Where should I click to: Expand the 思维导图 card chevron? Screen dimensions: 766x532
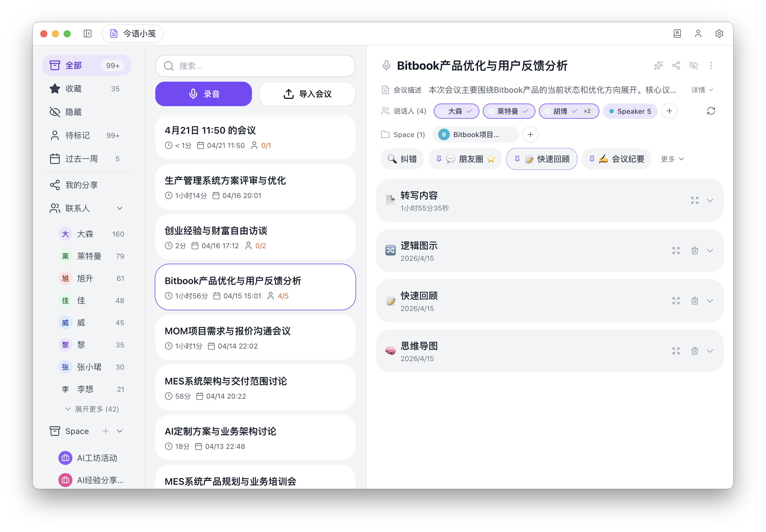coord(710,351)
